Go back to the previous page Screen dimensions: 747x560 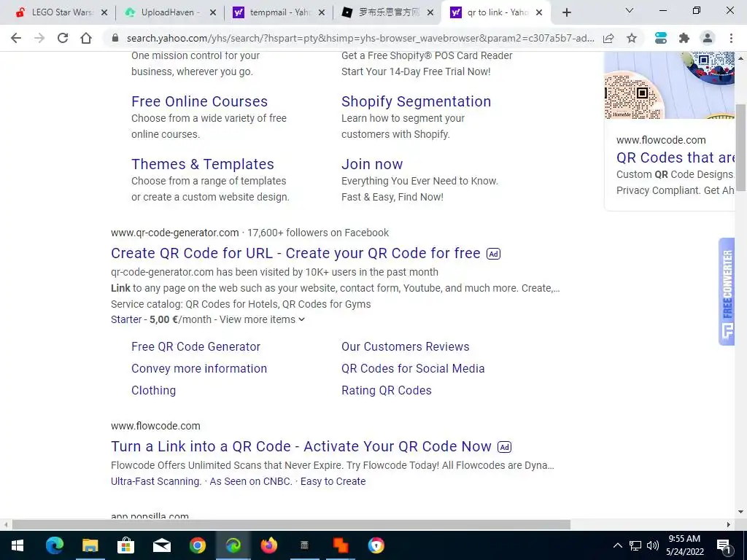click(x=16, y=38)
